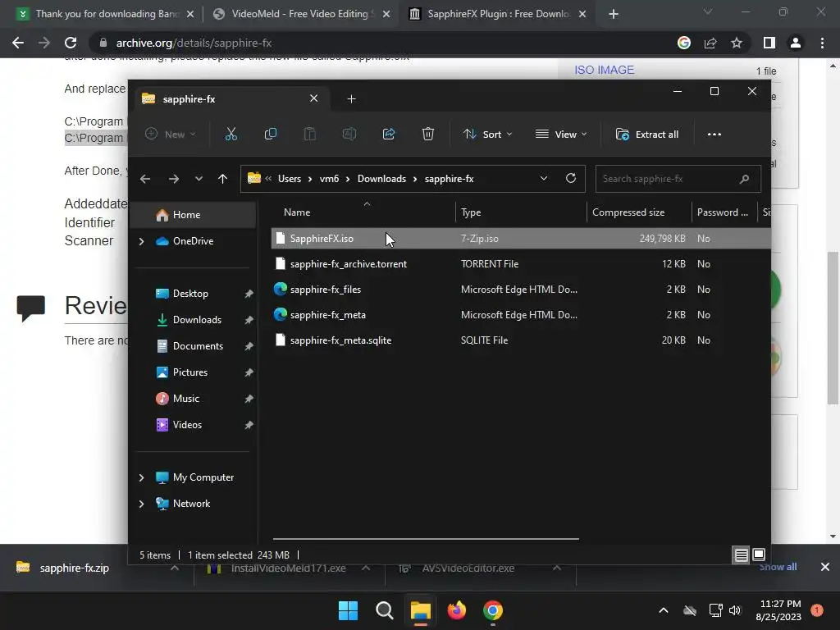Click File Explorer icon on the taskbar
The image size is (840, 630).
coord(421,610)
